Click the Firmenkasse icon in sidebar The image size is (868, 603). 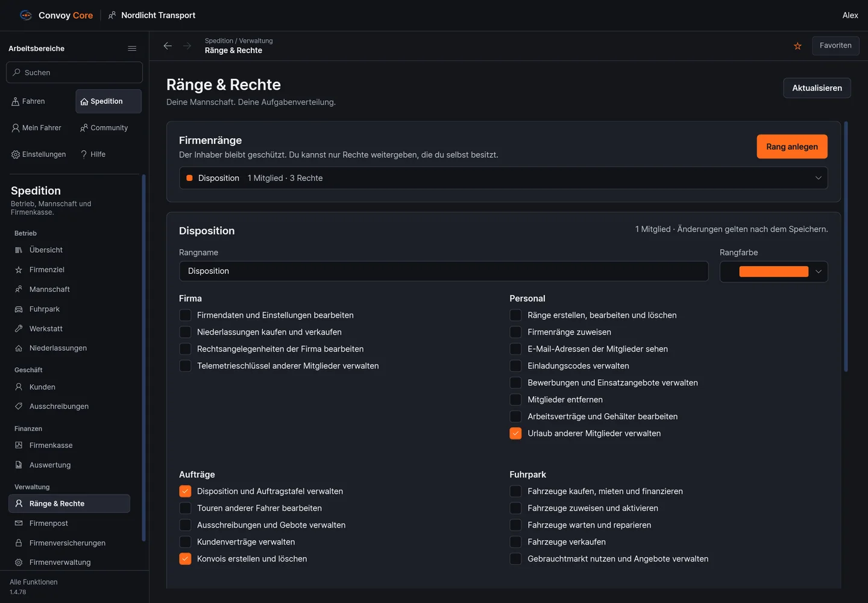(x=19, y=445)
